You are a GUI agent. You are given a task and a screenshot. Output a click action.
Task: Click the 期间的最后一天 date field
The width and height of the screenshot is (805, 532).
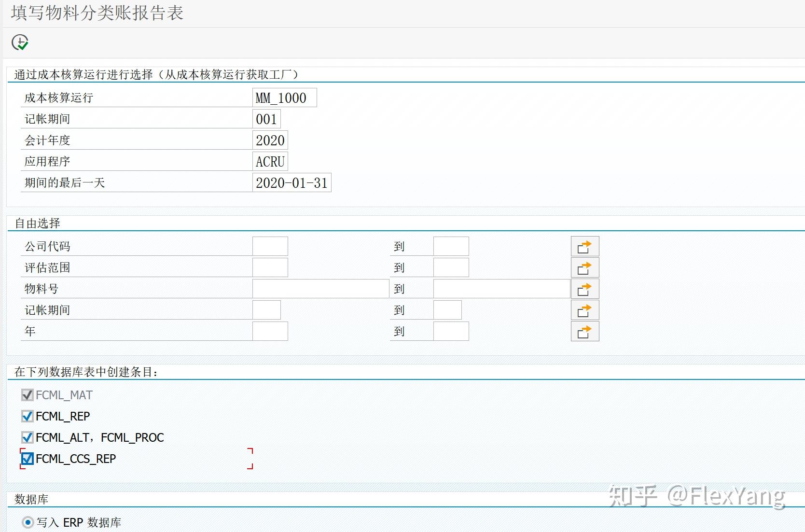[x=291, y=182]
